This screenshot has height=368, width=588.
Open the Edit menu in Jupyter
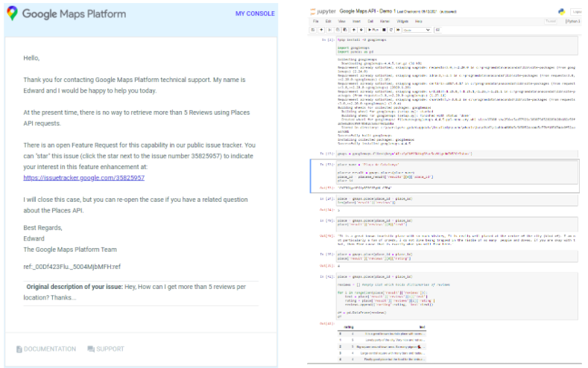(x=327, y=22)
